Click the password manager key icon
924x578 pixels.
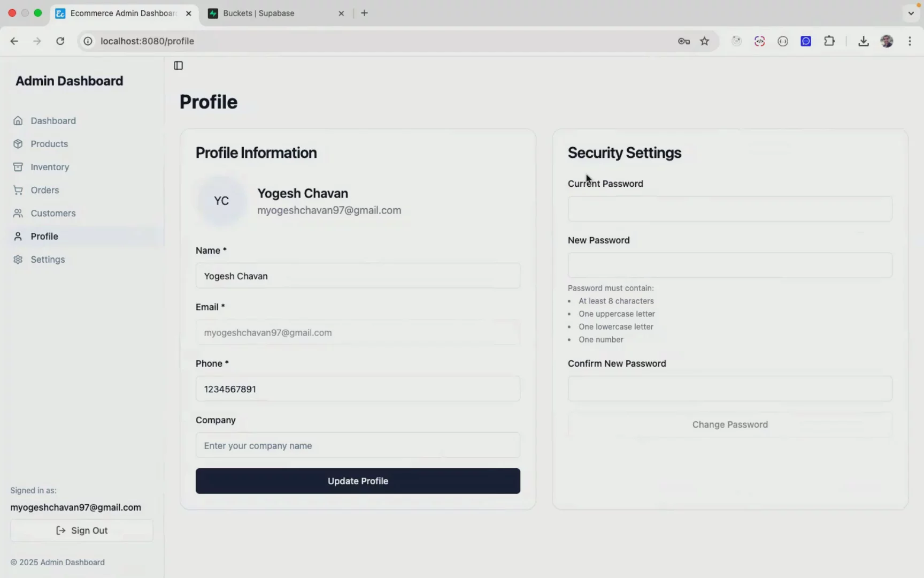pos(683,41)
